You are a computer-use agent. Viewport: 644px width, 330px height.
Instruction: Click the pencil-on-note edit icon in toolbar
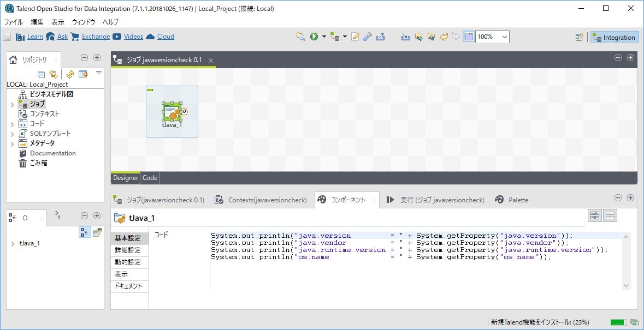356,37
